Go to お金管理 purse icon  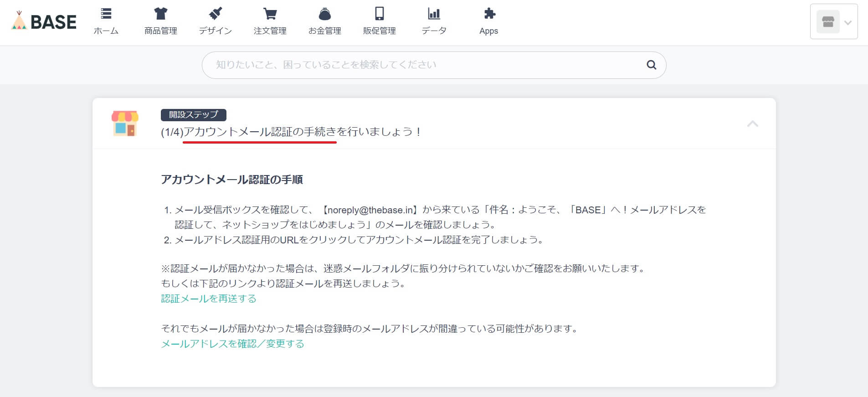click(324, 14)
